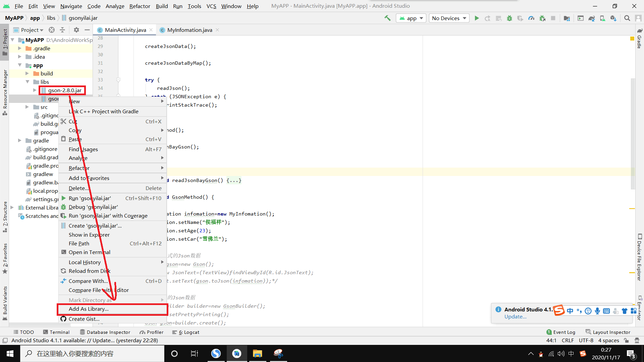
Task: Click the Logcat tab in bottom panel
Action: [191, 332]
